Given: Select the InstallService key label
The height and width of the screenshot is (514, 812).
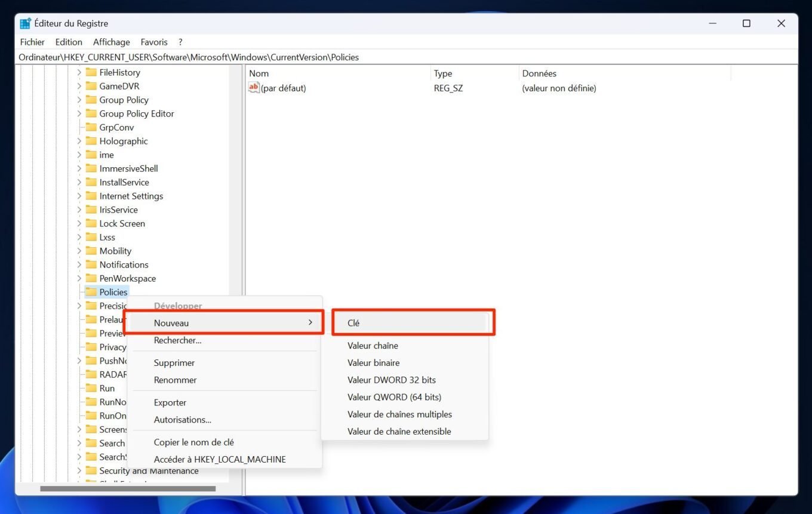Looking at the screenshot, I should point(124,182).
